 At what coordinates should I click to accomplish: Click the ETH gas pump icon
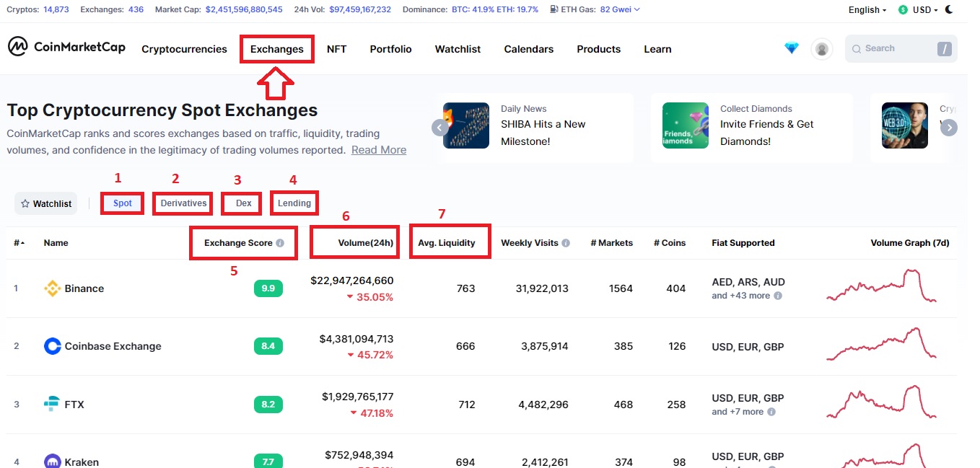pos(554,9)
